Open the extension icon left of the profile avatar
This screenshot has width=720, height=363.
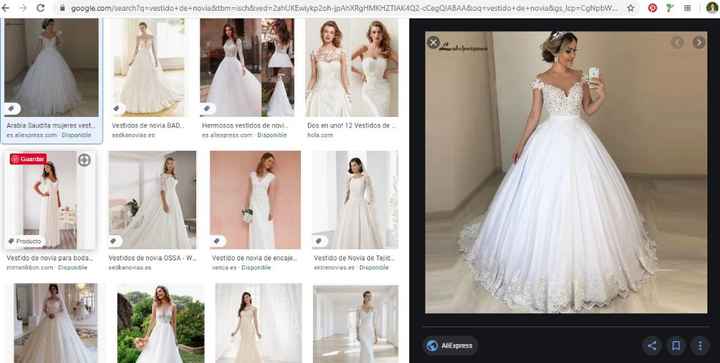[687, 8]
